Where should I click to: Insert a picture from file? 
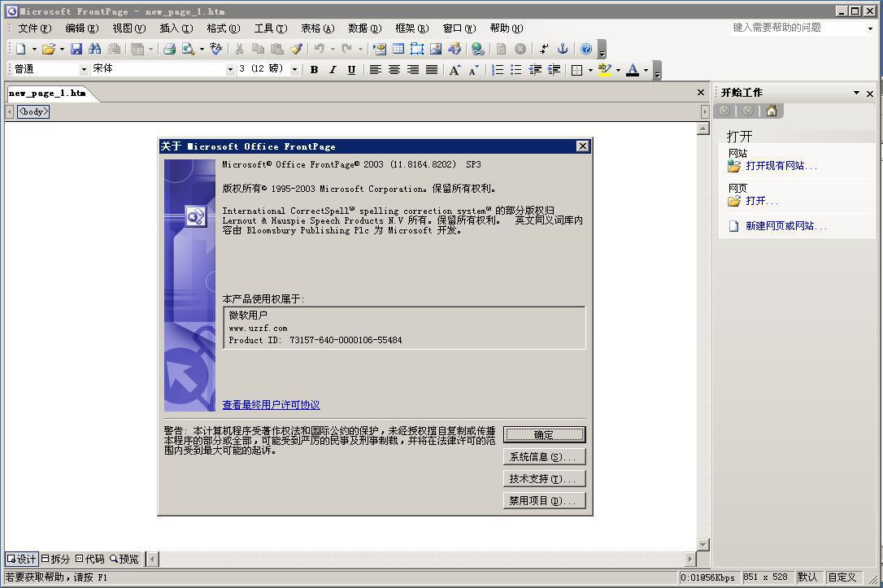tap(436, 49)
